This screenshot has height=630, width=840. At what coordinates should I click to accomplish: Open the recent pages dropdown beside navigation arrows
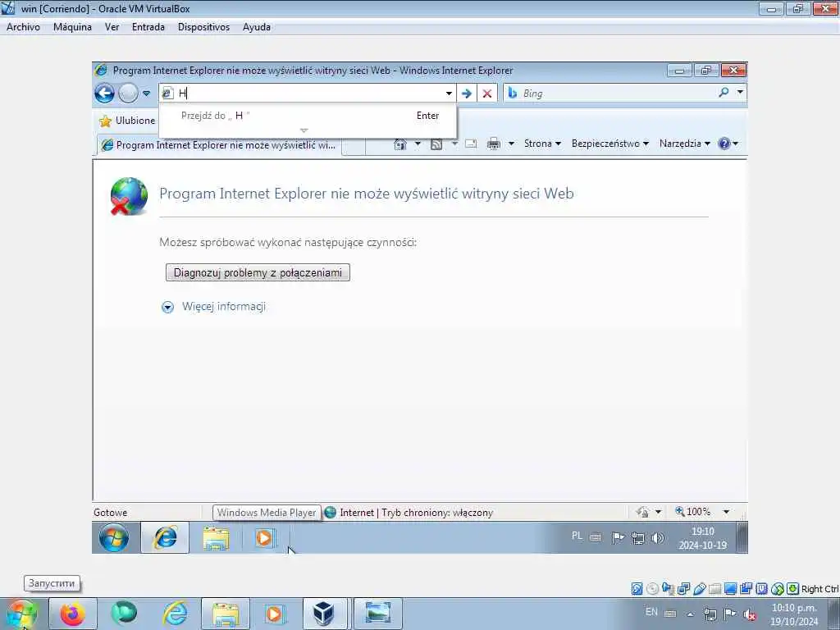146,94
